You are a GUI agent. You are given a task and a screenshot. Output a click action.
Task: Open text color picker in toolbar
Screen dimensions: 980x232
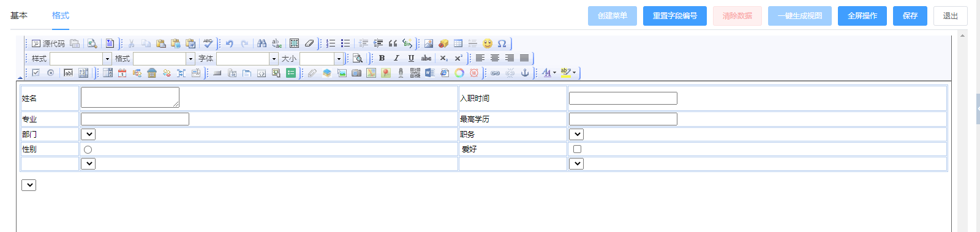pos(549,73)
